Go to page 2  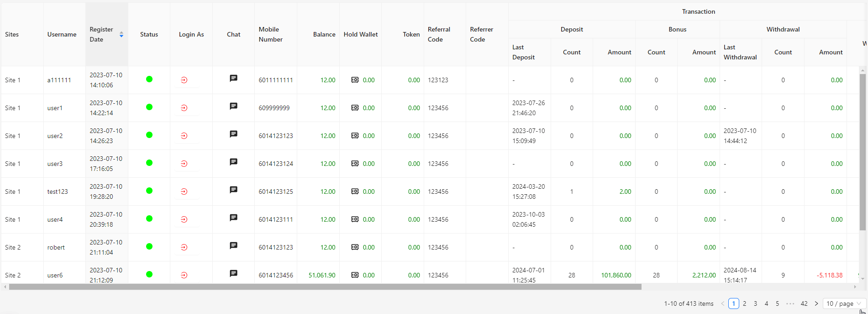pos(745,303)
